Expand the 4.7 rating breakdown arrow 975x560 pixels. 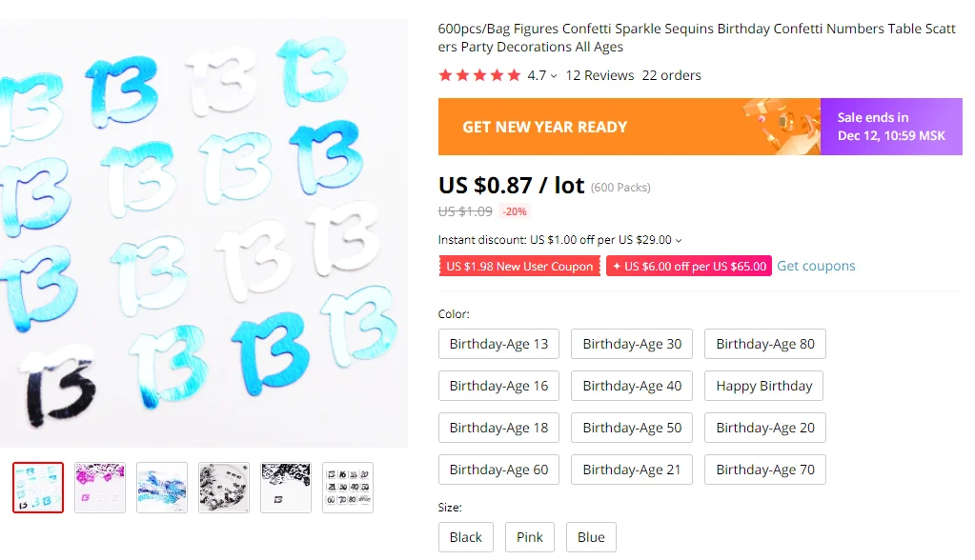pos(554,76)
